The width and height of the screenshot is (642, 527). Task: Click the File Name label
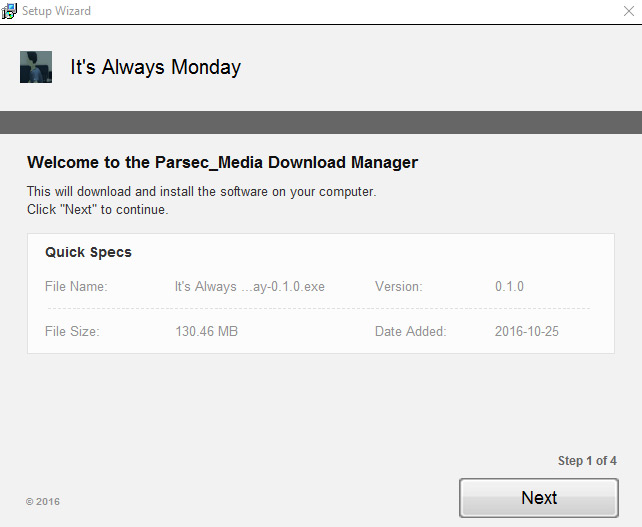pyautogui.click(x=76, y=287)
